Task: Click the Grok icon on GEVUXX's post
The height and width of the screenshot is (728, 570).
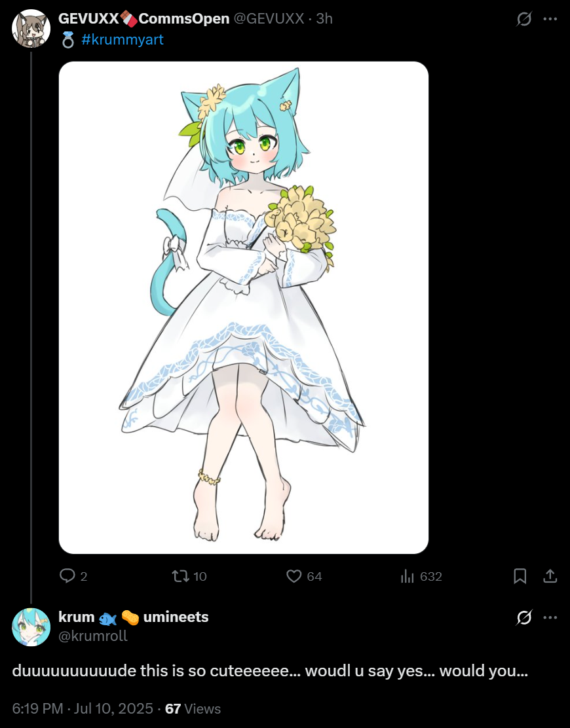Action: click(x=524, y=19)
